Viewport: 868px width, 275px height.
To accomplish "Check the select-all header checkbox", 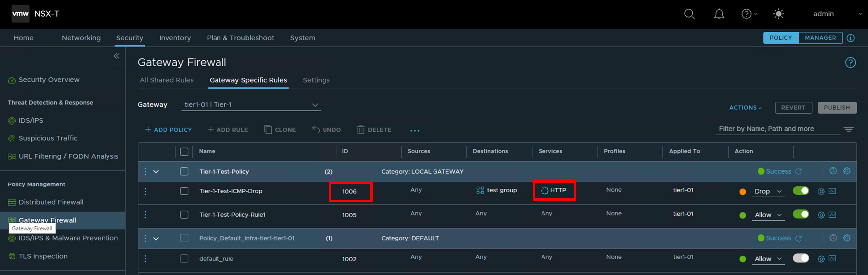I will (184, 152).
